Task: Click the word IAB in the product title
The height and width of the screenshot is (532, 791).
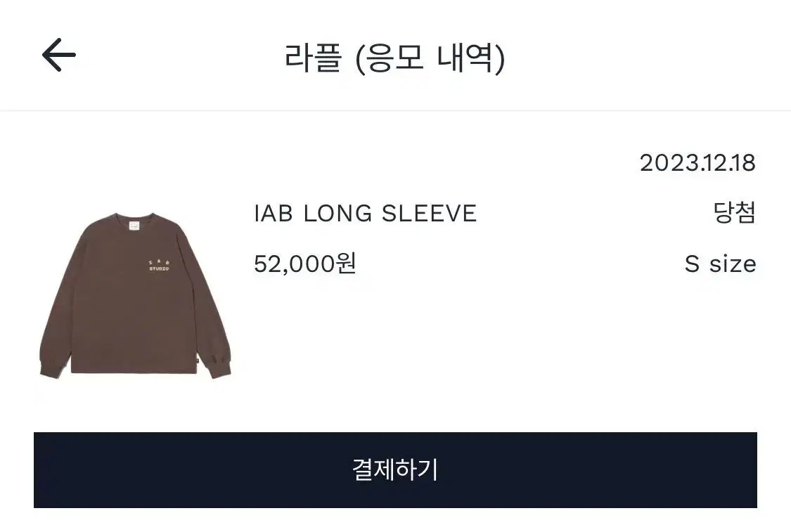Action: tap(274, 214)
